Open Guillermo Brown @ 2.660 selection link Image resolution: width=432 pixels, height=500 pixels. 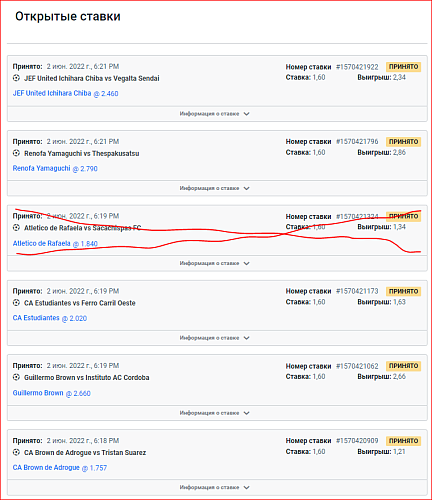52,393
